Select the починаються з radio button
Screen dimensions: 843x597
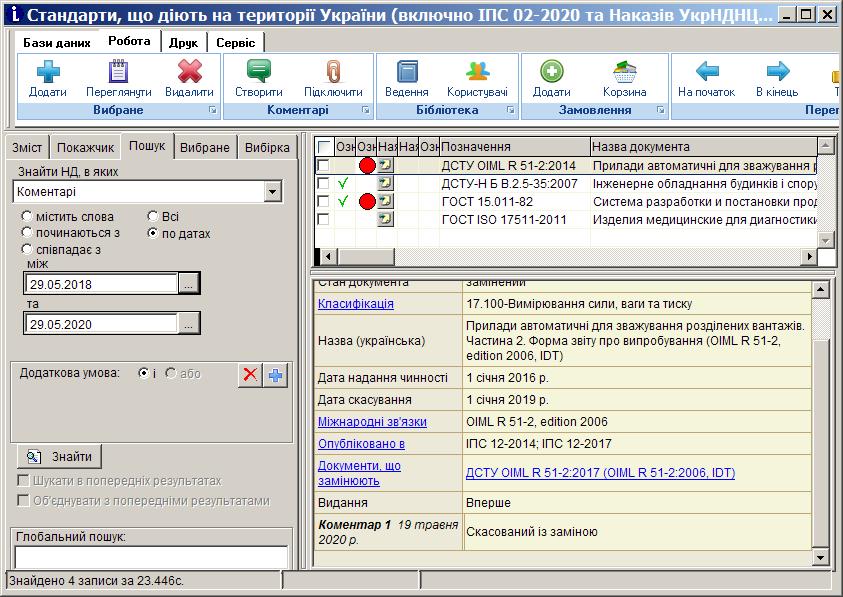pyautogui.click(x=26, y=232)
